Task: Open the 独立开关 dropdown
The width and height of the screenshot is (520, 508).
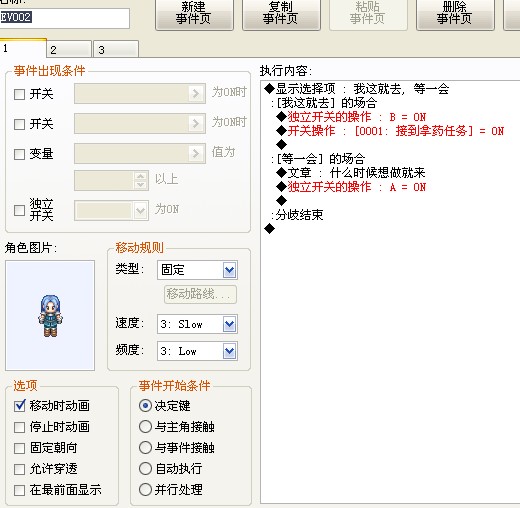Action: (140, 211)
